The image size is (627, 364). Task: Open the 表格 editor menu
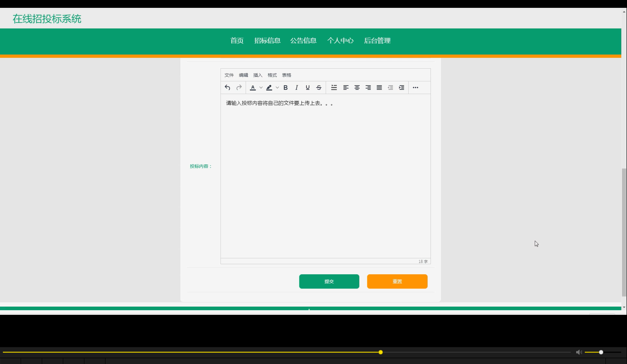coord(287,75)
